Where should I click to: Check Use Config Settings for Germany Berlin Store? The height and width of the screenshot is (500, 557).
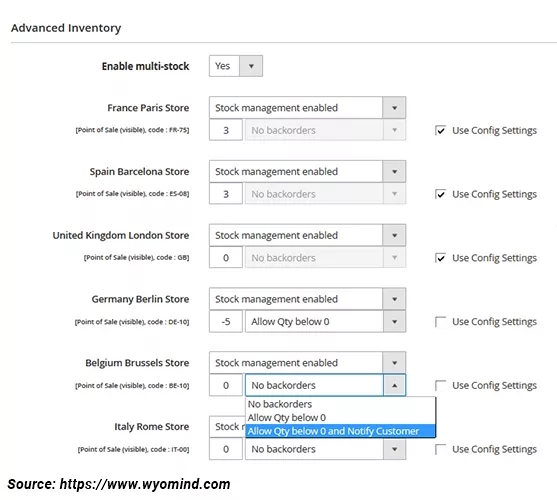[x=440, y=322]
